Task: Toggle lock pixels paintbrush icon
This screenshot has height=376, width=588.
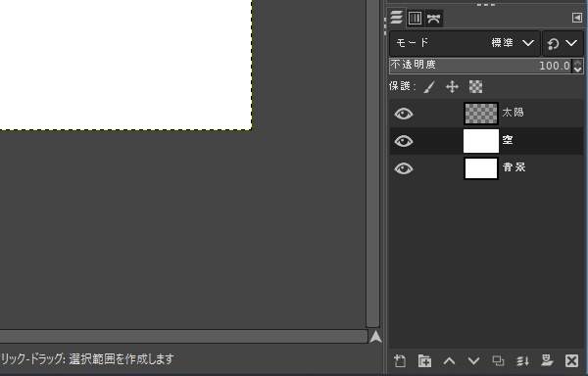Action: 429,87
